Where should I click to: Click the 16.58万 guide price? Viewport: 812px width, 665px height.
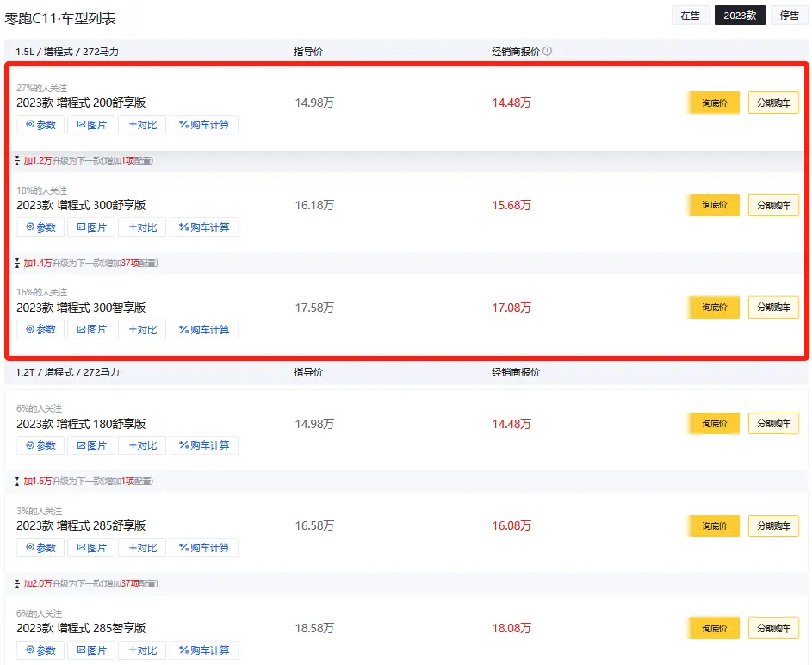[x=314, y=525]
